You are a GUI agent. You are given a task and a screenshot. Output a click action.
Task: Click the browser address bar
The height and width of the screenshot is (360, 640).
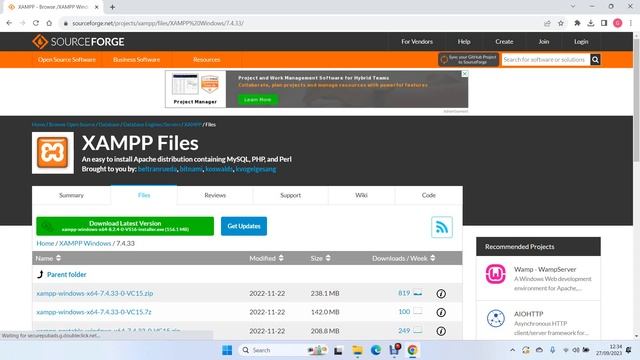[302, 23]
